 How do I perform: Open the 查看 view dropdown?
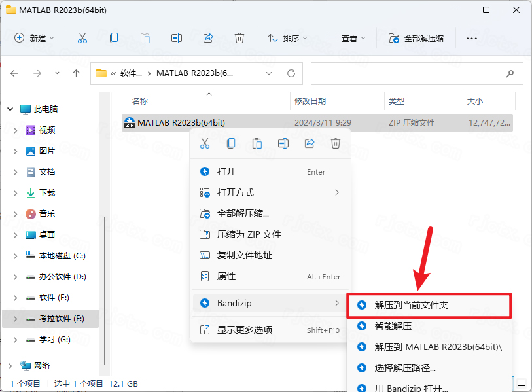(346, 38)
